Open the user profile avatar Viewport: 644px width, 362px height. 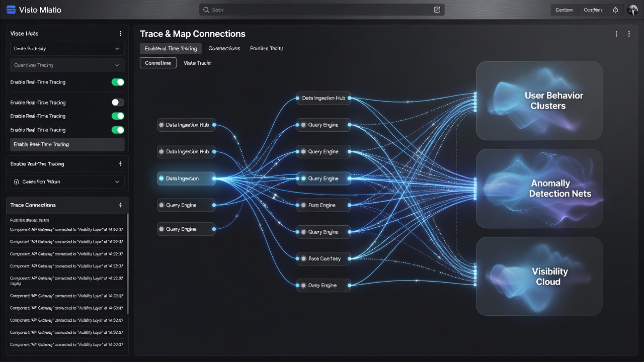pos(632,10)
